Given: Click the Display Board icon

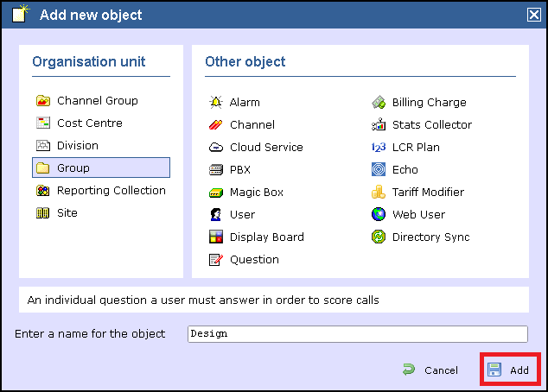Looking at the screenshot, I should click(x=215, y=237).
